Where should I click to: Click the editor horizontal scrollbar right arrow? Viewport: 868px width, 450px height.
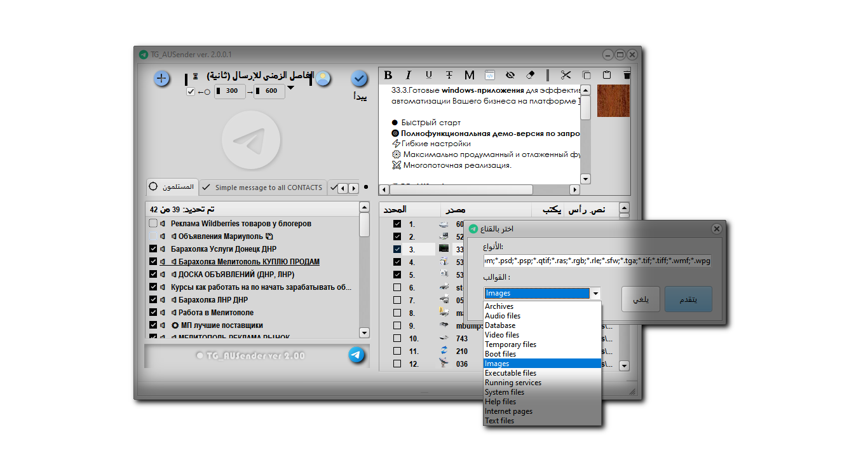pos(574,189)
